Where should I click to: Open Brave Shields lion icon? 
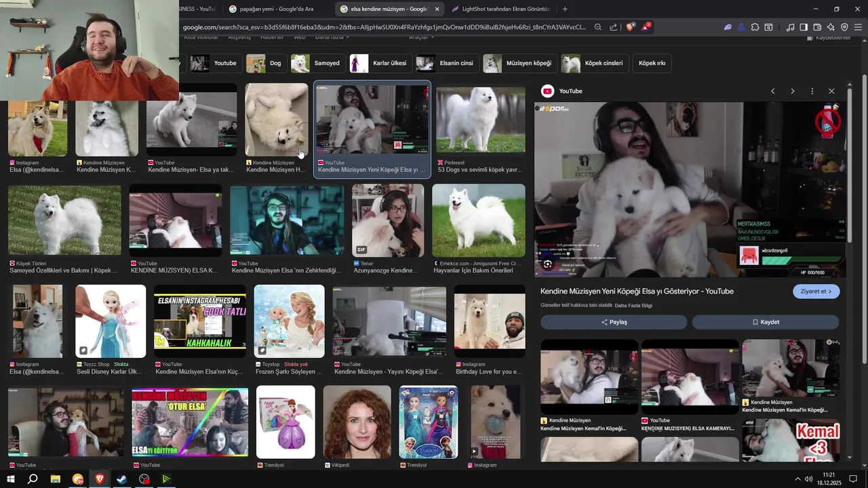(631, 27)
